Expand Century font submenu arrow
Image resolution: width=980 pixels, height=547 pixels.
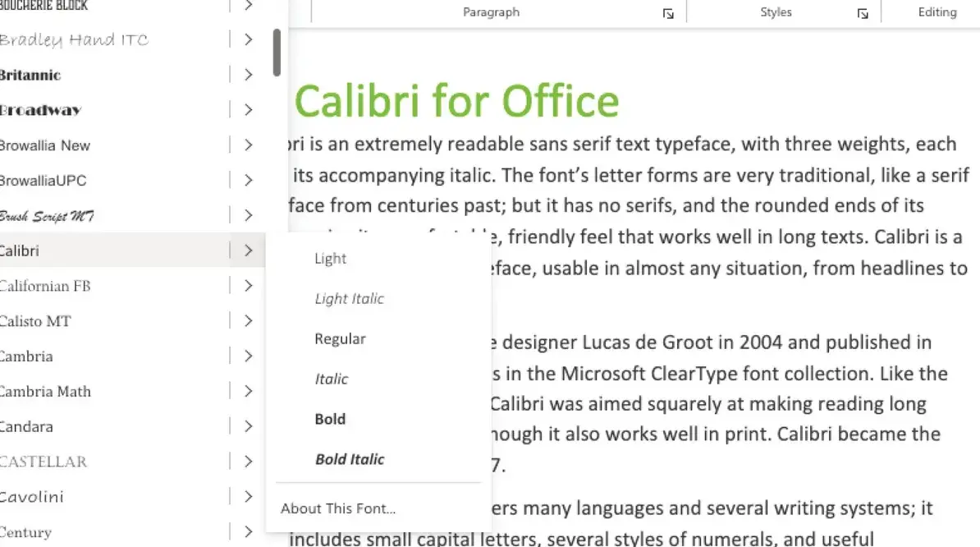click(248, 531)
